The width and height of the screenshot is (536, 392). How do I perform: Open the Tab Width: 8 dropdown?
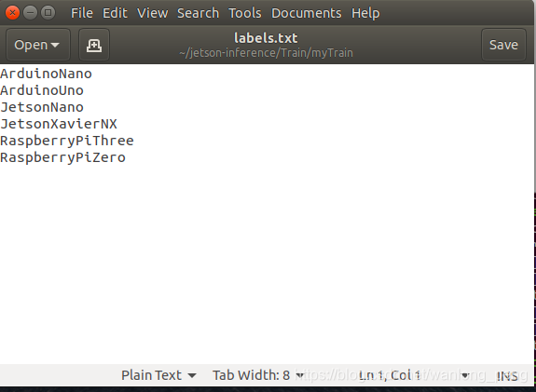tap(258, 375)
